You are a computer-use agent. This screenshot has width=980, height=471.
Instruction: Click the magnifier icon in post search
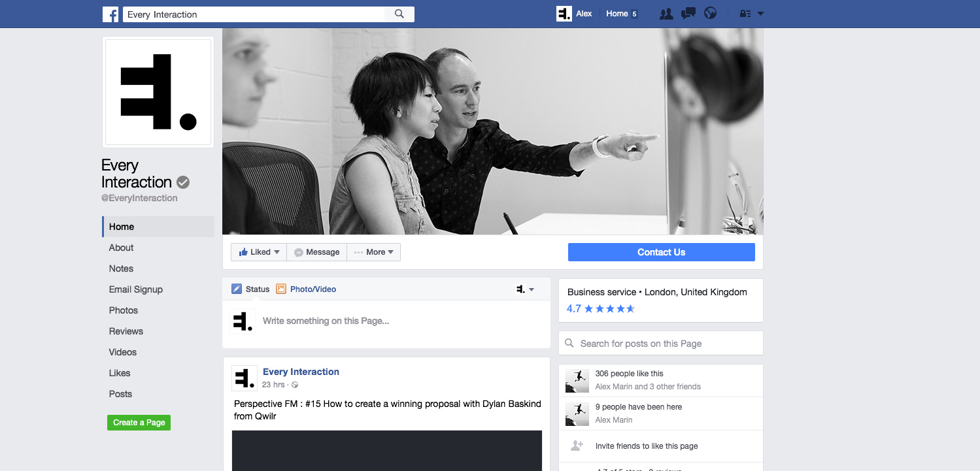point(569,343)
